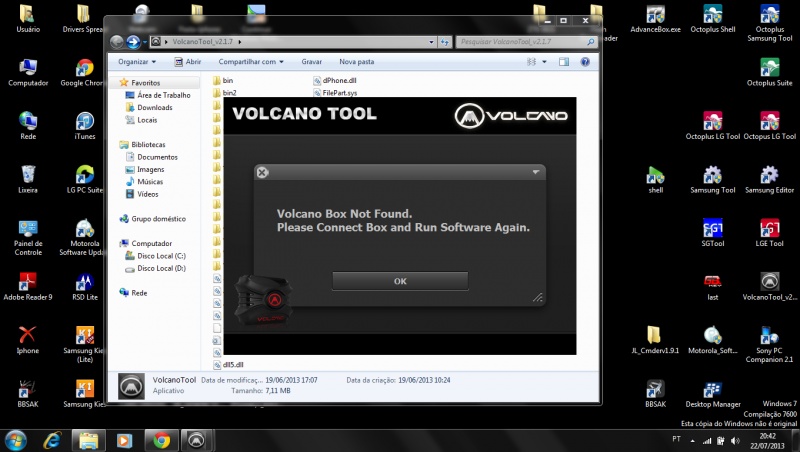Launch Samsung Kies (Lite) shortcut
The width and height of the screenshot is (800, 452).
coord(85,345)
